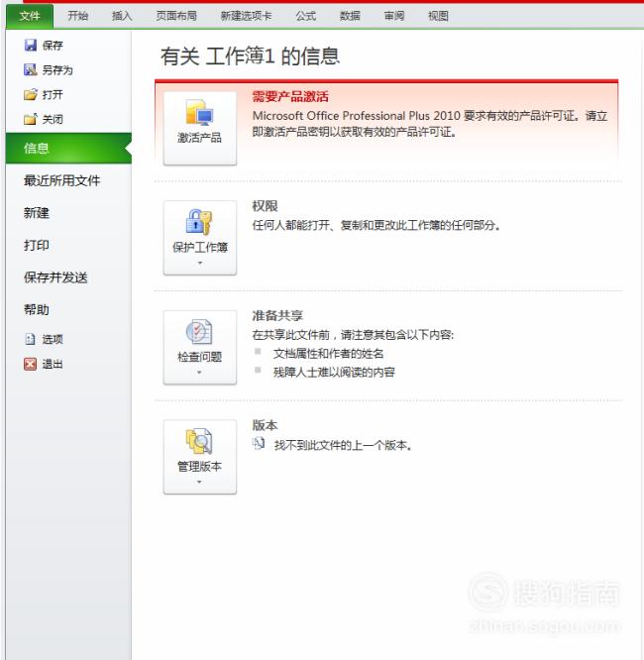This screenshot has width=644, height=660.
Task: Open the 页面布局 ribbon tab
Action: [x=176, y=16]
